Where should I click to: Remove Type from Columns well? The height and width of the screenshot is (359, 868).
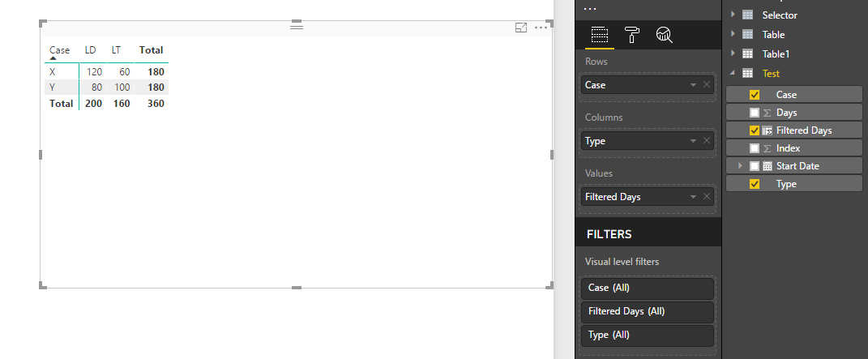[707, 140]
